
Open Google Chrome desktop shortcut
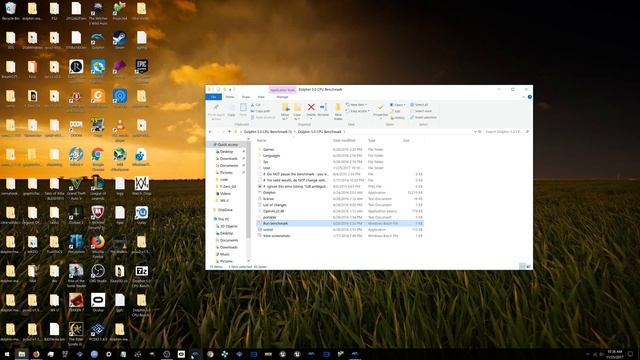98,158
